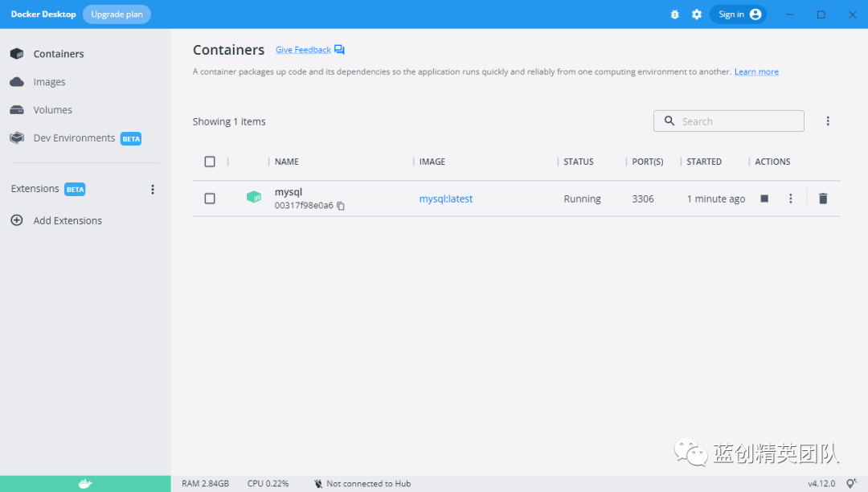Image resolution: width=868 pixels, height=492 pixels.
Task: Click the Not connected to Hub indicator
Action: click(x=362, y=484)
